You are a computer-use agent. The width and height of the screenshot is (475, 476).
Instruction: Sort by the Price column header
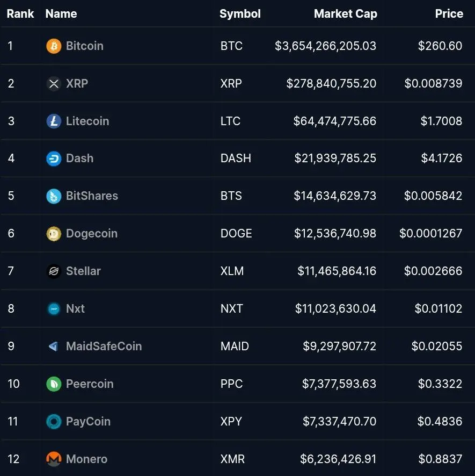[x=449, y=13]
